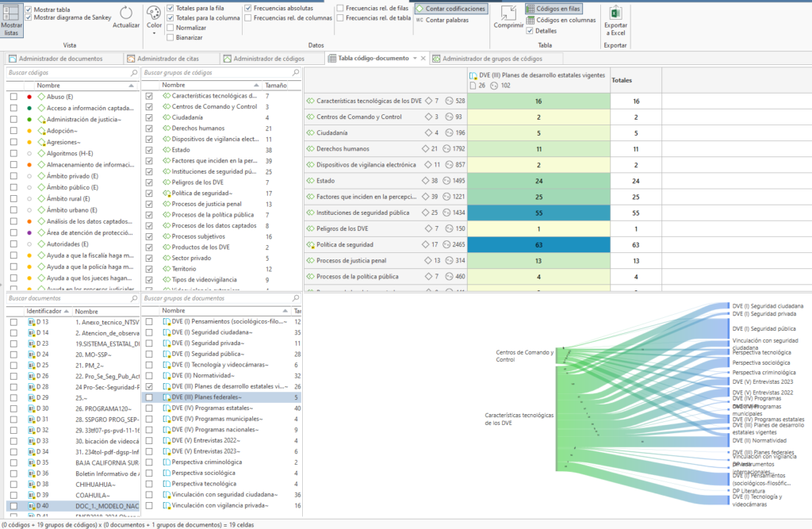
Task: Enable Frecuencias rel. de columnas
Action: point(248,18)
